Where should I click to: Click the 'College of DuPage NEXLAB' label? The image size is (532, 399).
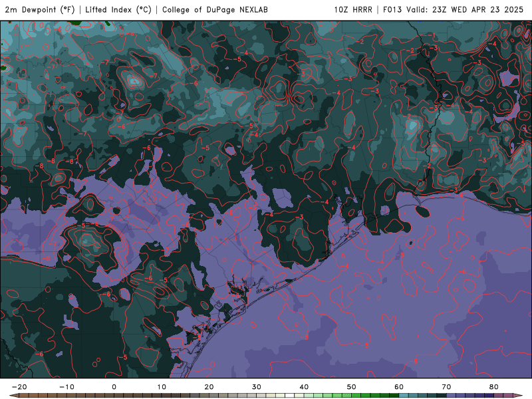[x=215, y=9]
